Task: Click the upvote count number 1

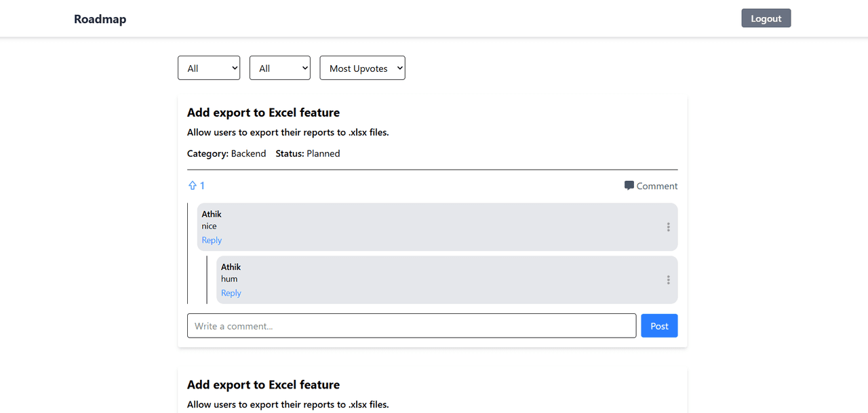Action: [x=202, y=186]
